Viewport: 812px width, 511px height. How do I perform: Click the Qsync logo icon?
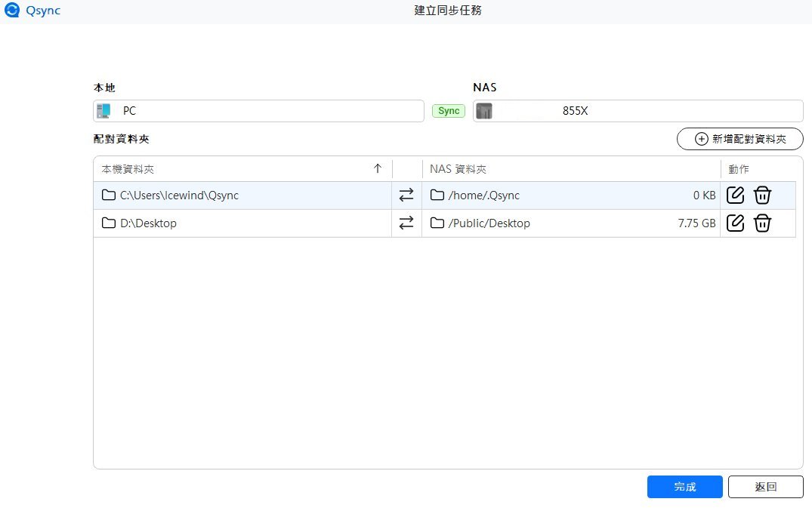12,11
